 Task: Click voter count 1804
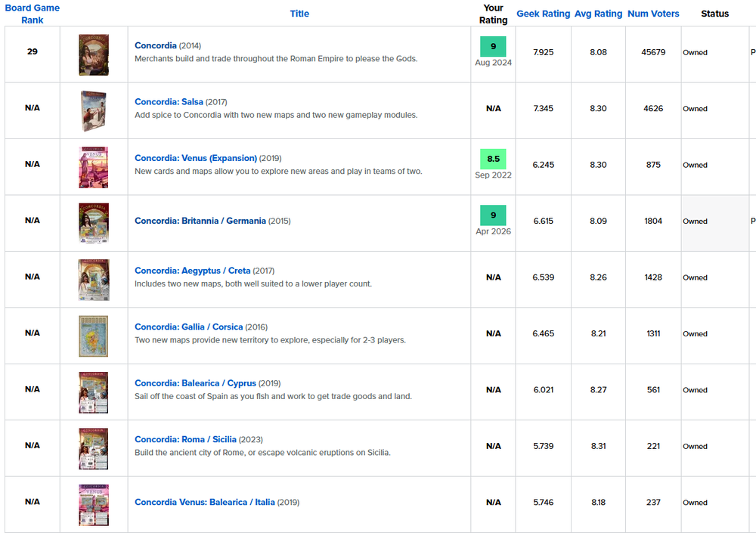tap(653, 221)
